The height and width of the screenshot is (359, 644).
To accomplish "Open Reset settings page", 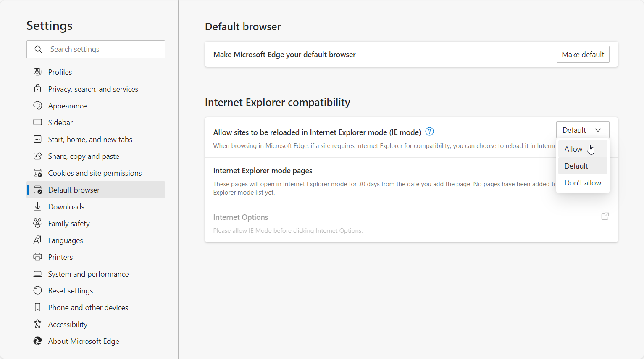I will coord(96,290).
